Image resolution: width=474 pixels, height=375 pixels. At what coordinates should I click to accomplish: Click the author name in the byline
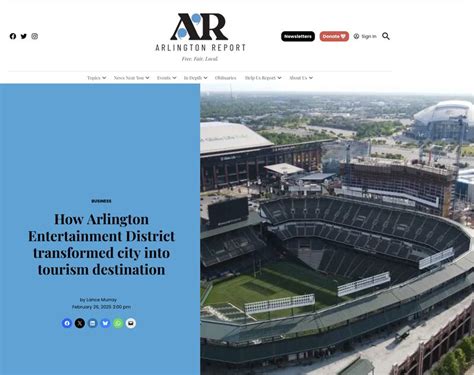[102, 300]
